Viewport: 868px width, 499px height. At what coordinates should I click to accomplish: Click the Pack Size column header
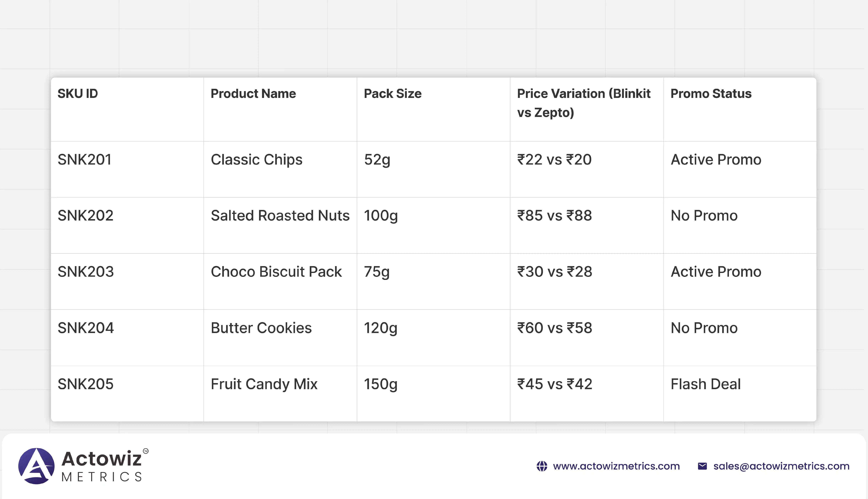393,94
